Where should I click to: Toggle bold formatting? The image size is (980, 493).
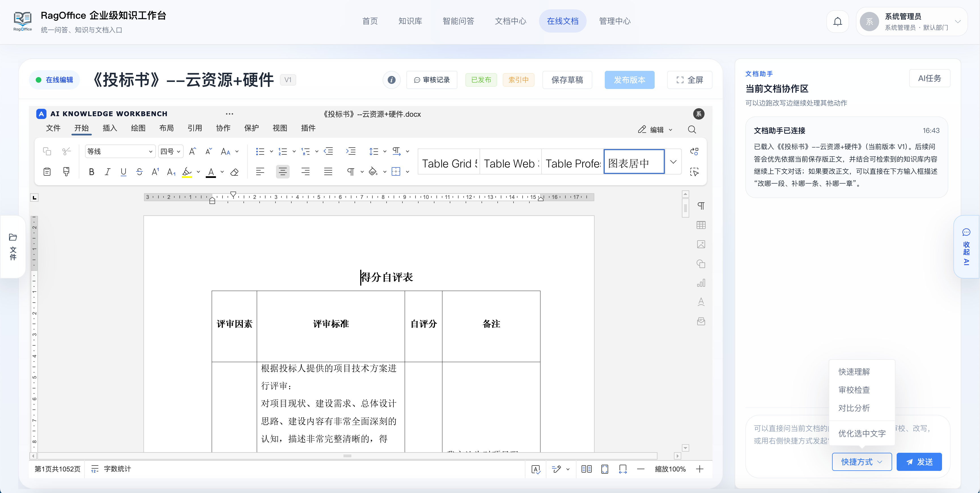(92, 172)
